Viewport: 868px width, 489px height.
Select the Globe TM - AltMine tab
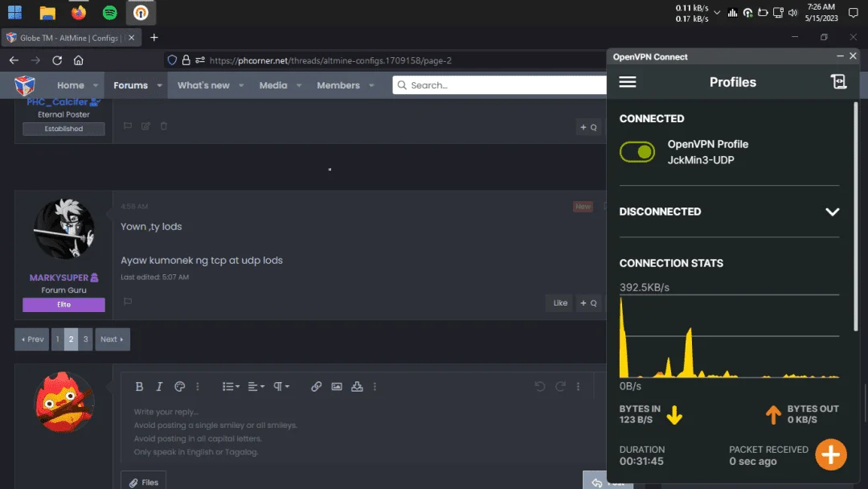click(70, 38)
